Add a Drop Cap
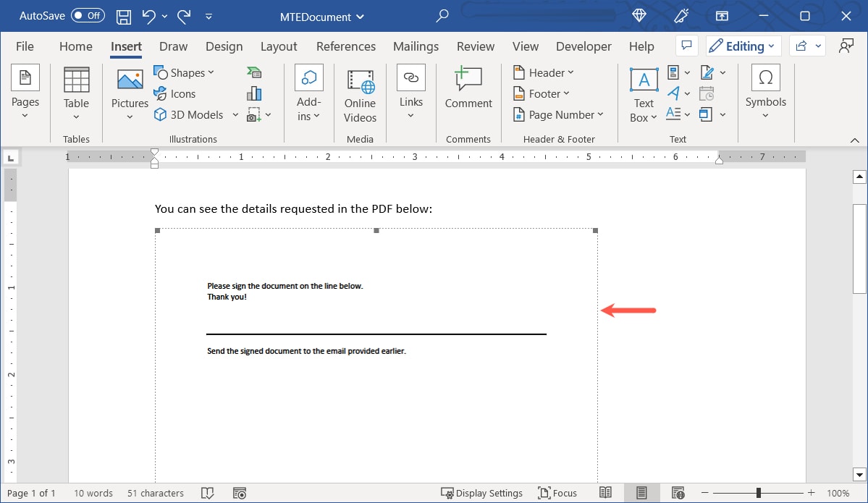Viewport: 868px width, 503px height. tap(673, 114)
